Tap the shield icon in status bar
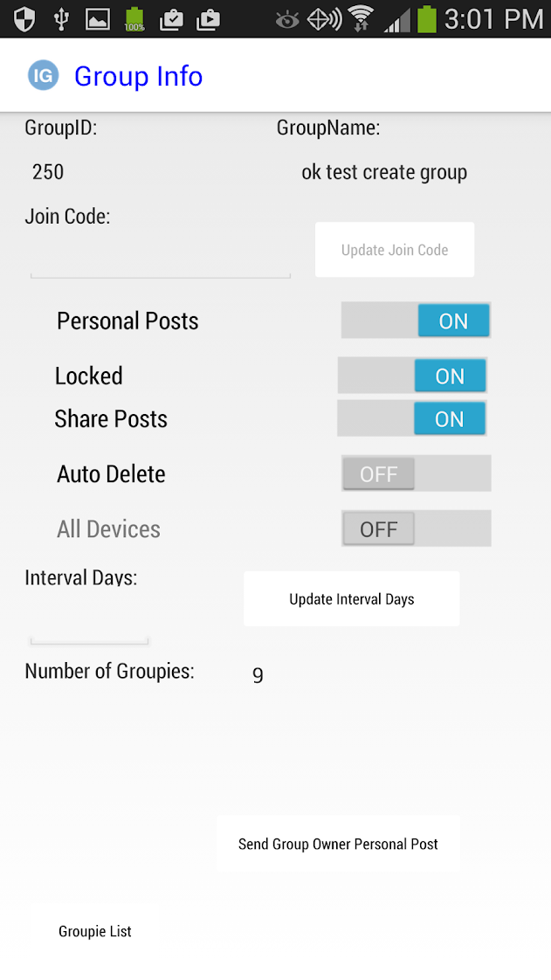The width and height of the screenshot is (551, 980). (x=24, y=18)
